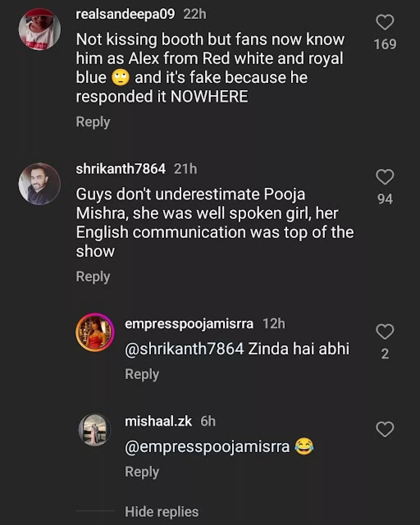Like shrikanth7864's comment with the heart

coord(385,177)
